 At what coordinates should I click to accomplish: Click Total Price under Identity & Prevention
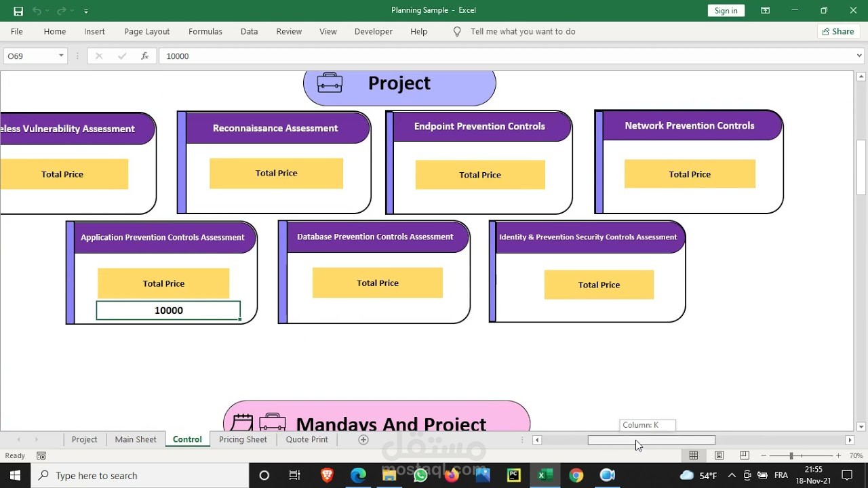coord(599,285)
